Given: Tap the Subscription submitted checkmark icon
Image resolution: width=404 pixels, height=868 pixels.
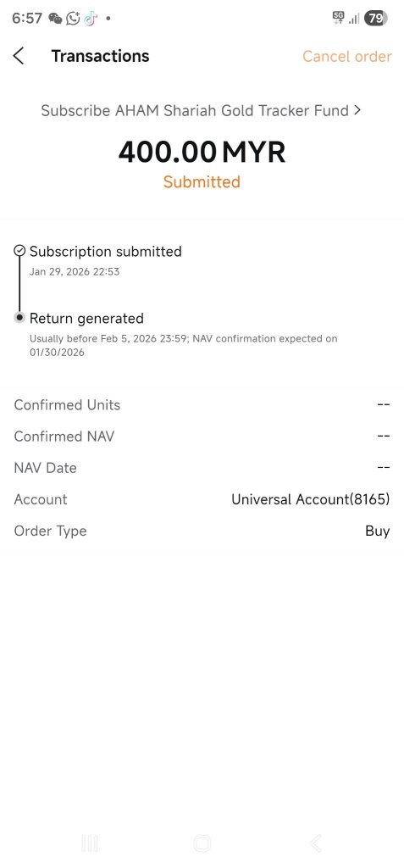Looking at the screenshot, I should pyautogui.click(x=19, y=251).
